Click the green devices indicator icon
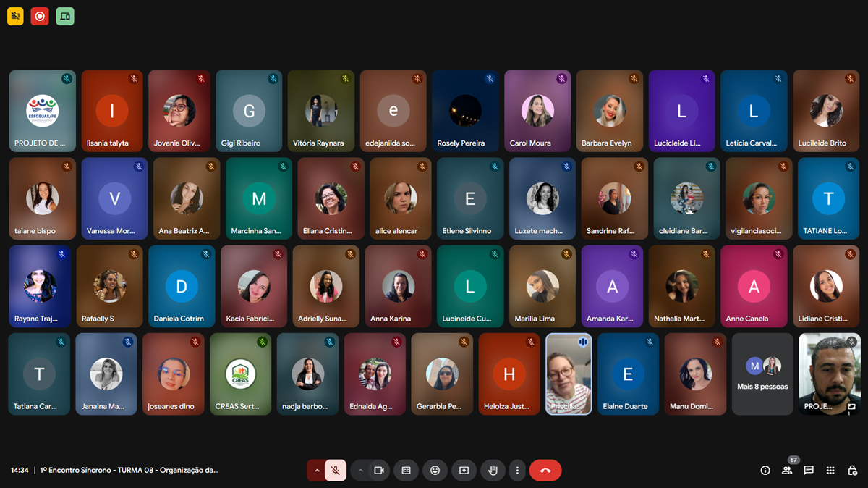 [65, 16]
